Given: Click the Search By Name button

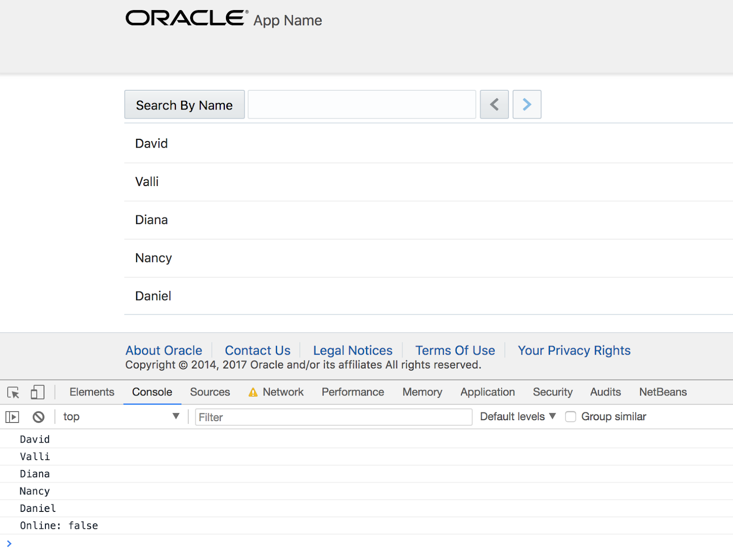Looking at the screenshot, I should [x=184, y=104].
